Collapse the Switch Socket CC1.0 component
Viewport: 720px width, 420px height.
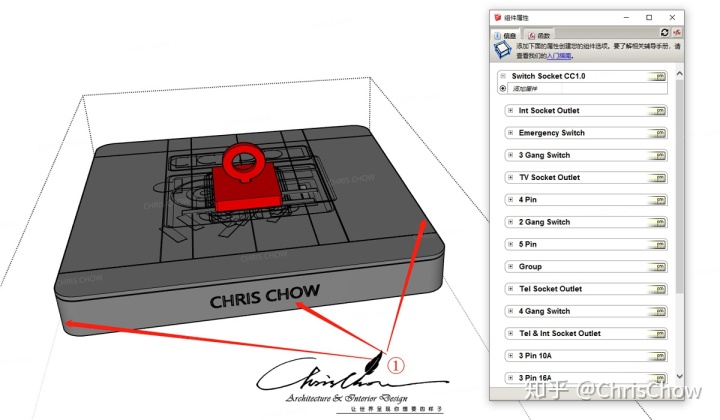click(503, 76)
